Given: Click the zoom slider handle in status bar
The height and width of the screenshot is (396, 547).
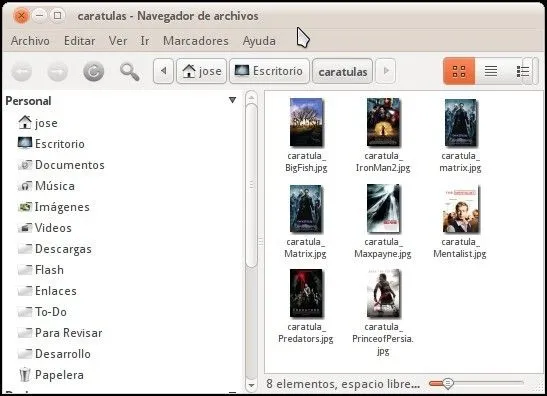Looking at the screenshot, I should tap(448, 383).
